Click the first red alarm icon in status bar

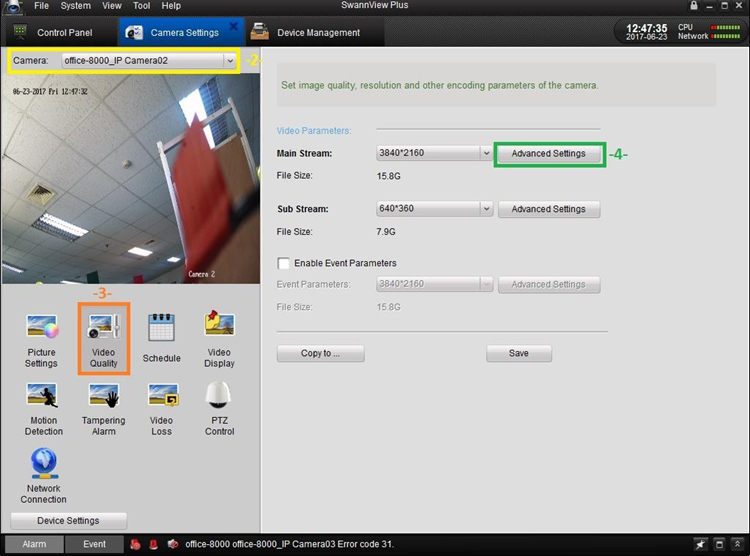[135, 544]
